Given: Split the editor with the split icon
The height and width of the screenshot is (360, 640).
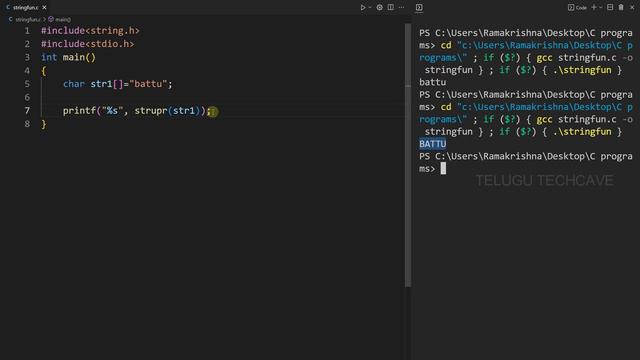Looking at the screenshot, I should tap(391, 7).
